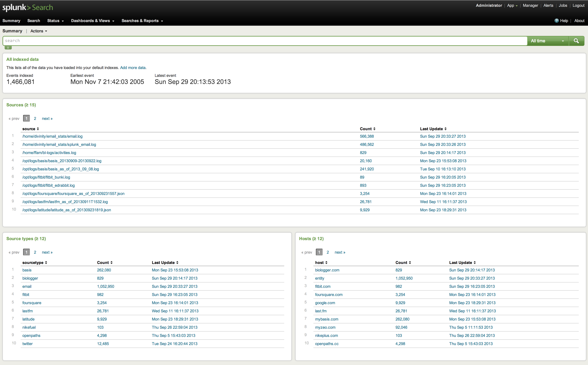
Task: Click the Help question mark icon
Action: pos(556,21)
